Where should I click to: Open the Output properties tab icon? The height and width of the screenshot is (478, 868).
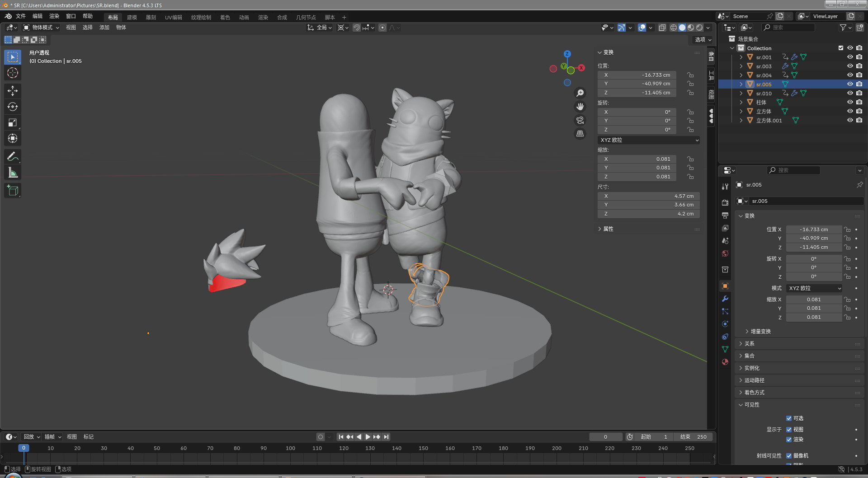725,216
